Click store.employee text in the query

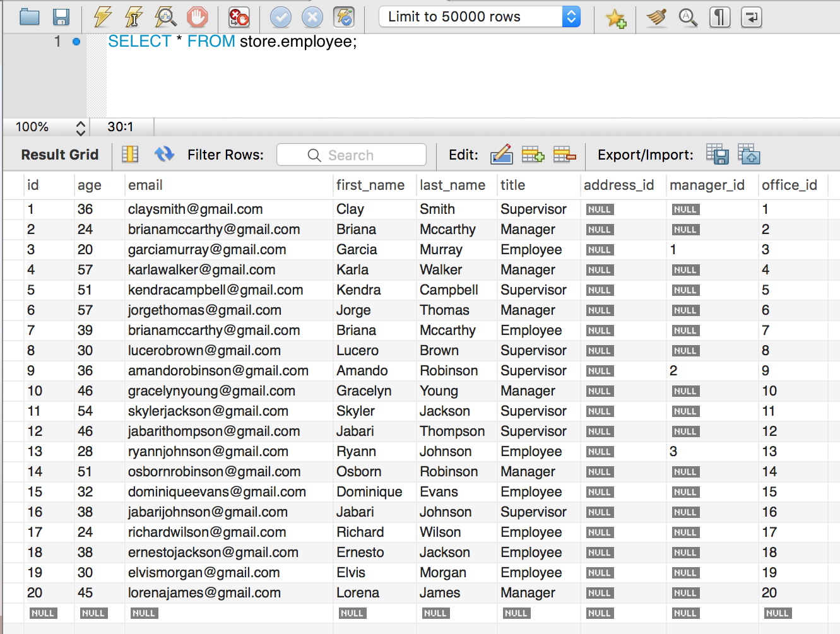pos(298,42)
